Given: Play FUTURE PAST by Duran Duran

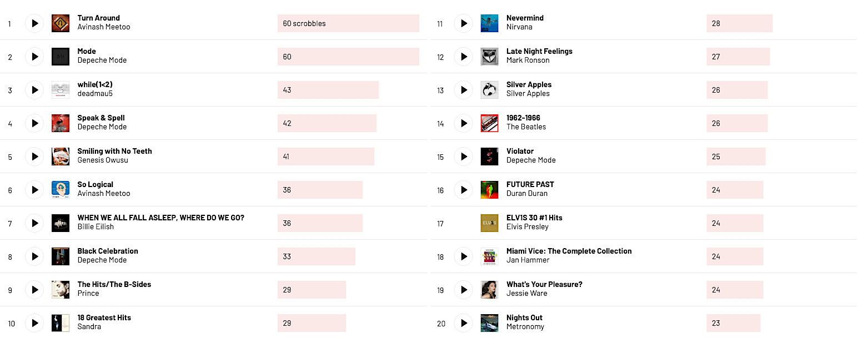Looking at the screenshot, I should [x=463, y=190].
